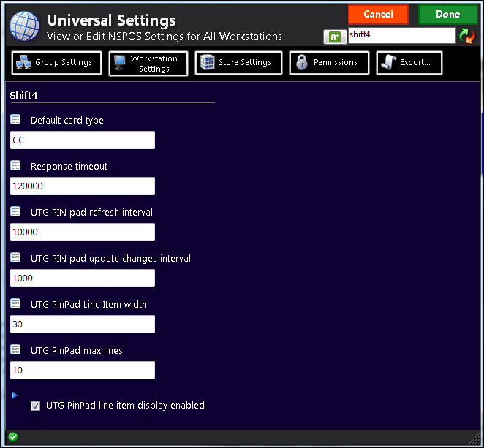Click the green A+ search filter icon
Screen dimensions: 484x448
[335, 37]
